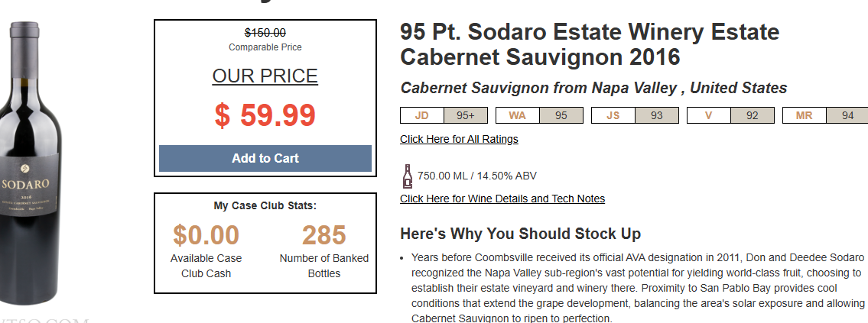Open Wine Details and Tech Notes link
Image resolution: width=868 pixels, height=323 pixels.
pyautogui.click(x=502, y=199)
